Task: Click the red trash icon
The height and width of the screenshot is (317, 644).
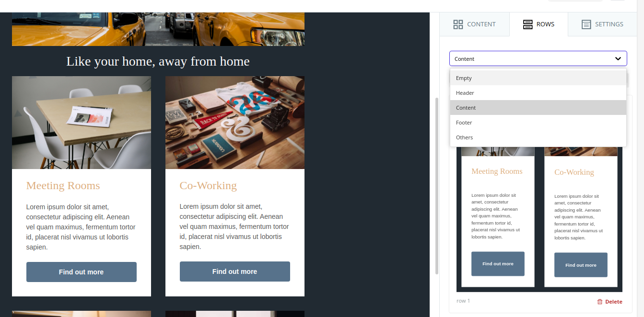Action: pyautogui.click(x=600, y=302)
